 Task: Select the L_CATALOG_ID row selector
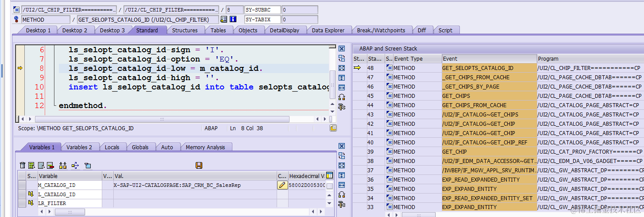tap(22, 194)
